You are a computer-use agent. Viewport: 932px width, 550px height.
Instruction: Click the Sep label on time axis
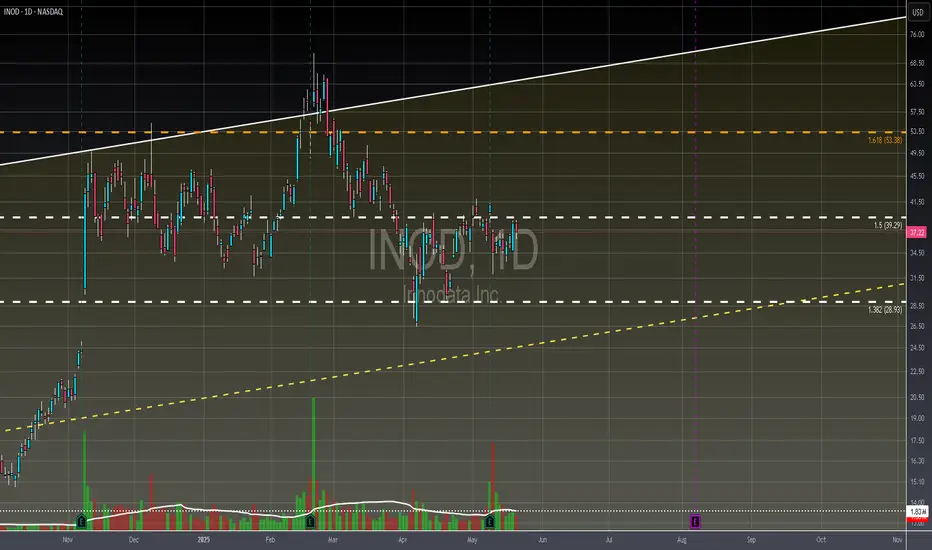pos(751,540)
